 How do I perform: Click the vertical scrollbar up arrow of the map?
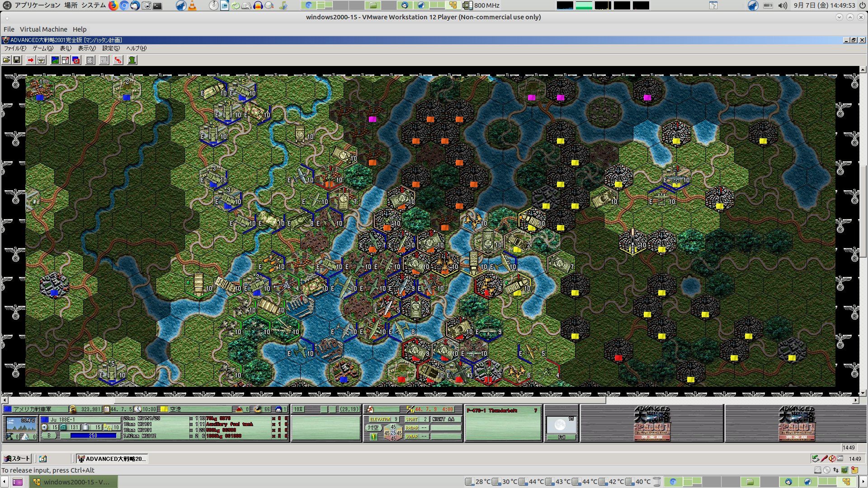tap(863, 70)
